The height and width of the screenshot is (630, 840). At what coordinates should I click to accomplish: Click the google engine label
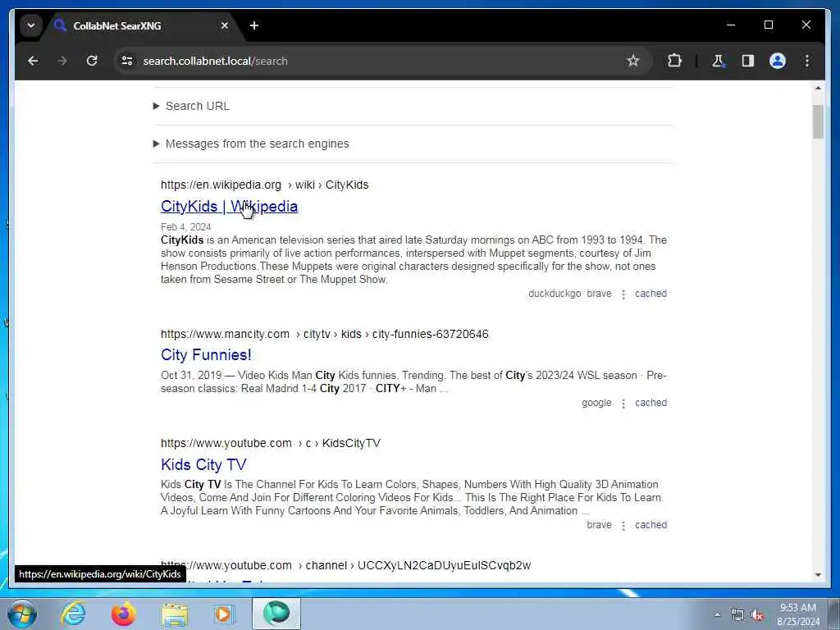(x=596, y=403)
